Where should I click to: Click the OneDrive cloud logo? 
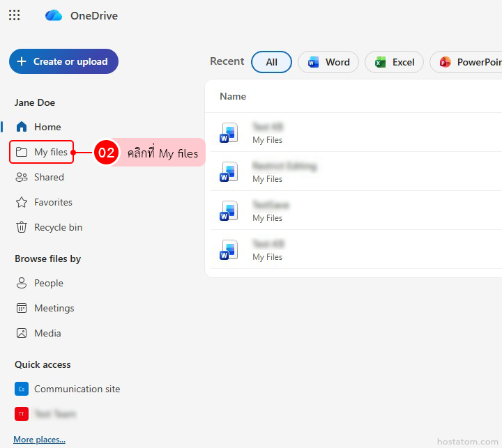pos(54,15)
